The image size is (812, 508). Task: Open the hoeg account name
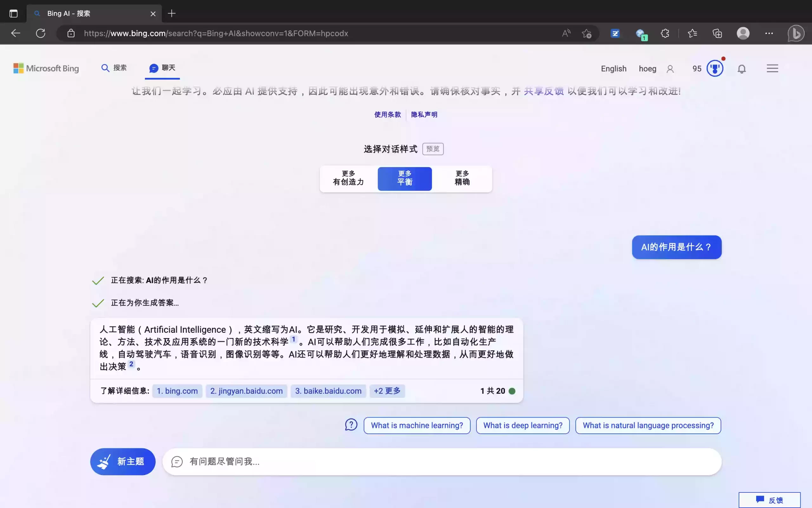click(x=647, y=69)
